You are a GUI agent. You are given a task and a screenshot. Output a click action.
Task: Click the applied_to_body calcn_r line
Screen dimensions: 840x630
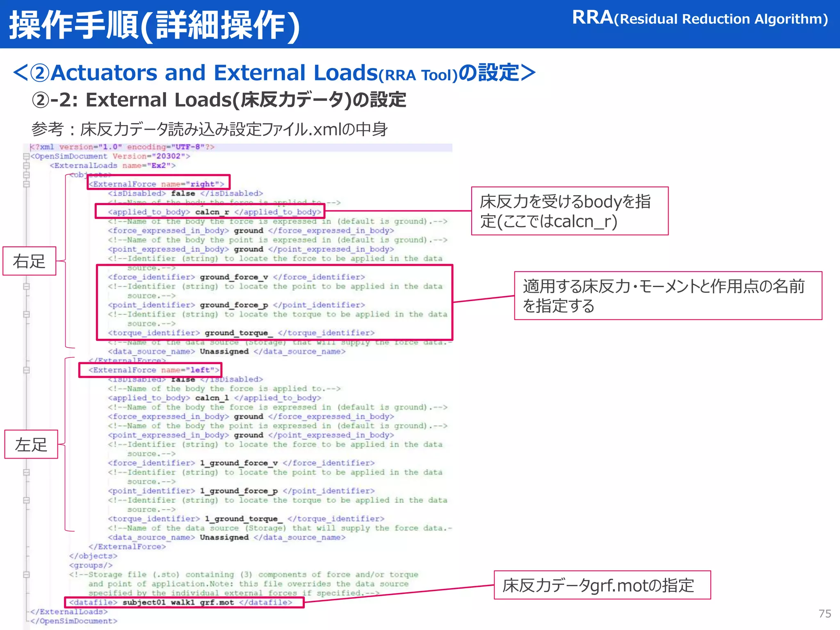215,212
